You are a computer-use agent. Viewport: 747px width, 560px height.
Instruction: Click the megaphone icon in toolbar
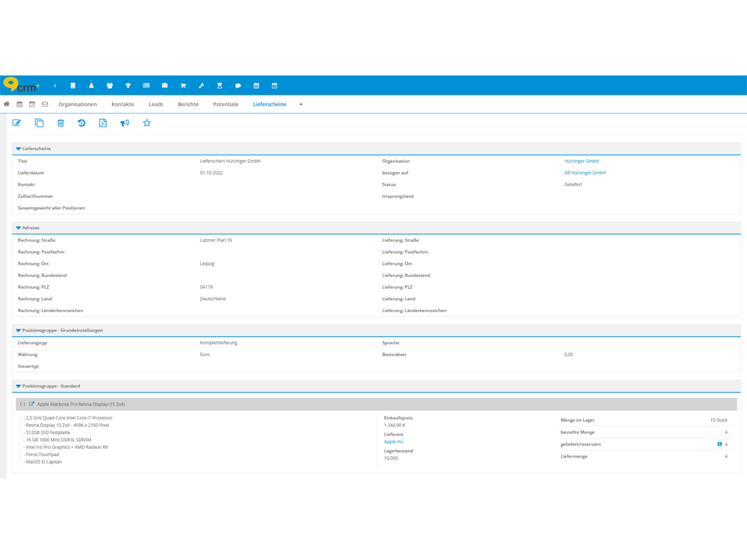[125, 123]
